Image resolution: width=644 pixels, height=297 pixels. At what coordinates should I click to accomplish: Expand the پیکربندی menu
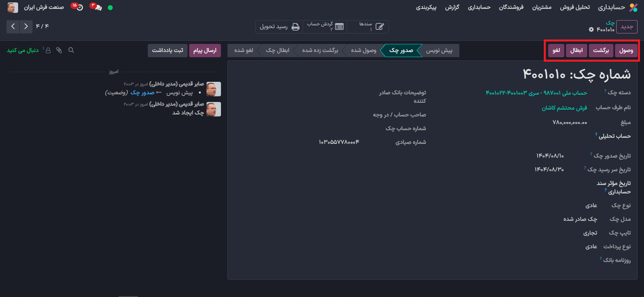[426, 8]
